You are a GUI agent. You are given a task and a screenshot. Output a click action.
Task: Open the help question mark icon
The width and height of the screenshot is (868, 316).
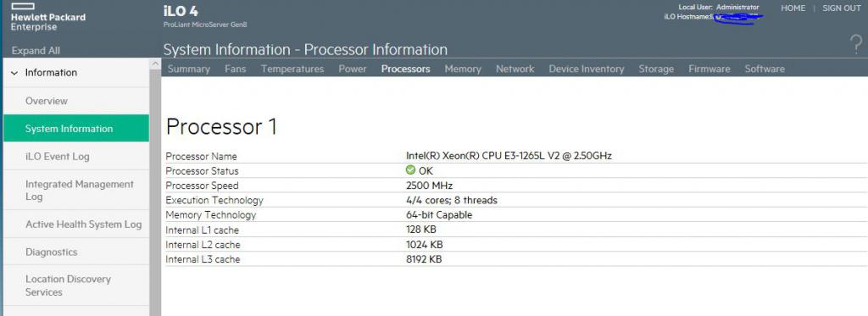tap(855, 44)
